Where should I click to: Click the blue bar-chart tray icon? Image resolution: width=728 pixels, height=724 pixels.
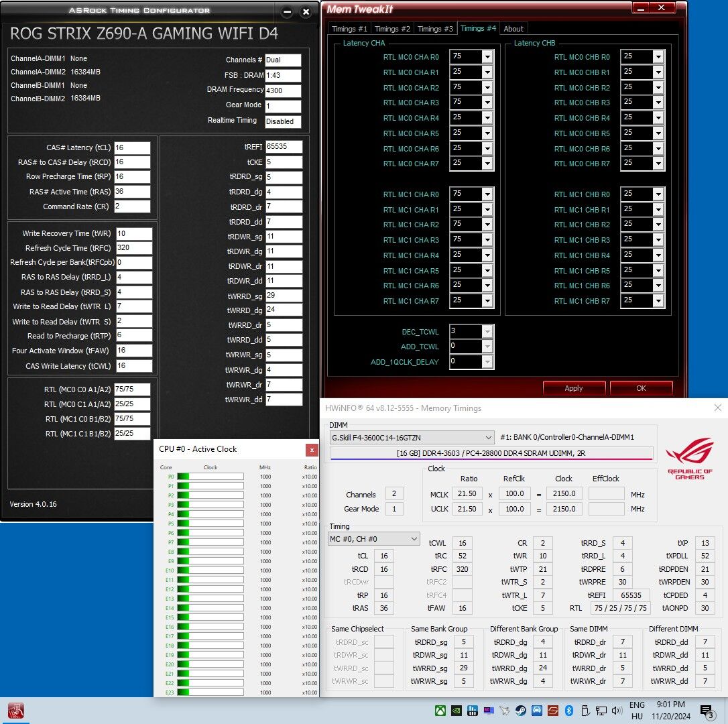473,711
